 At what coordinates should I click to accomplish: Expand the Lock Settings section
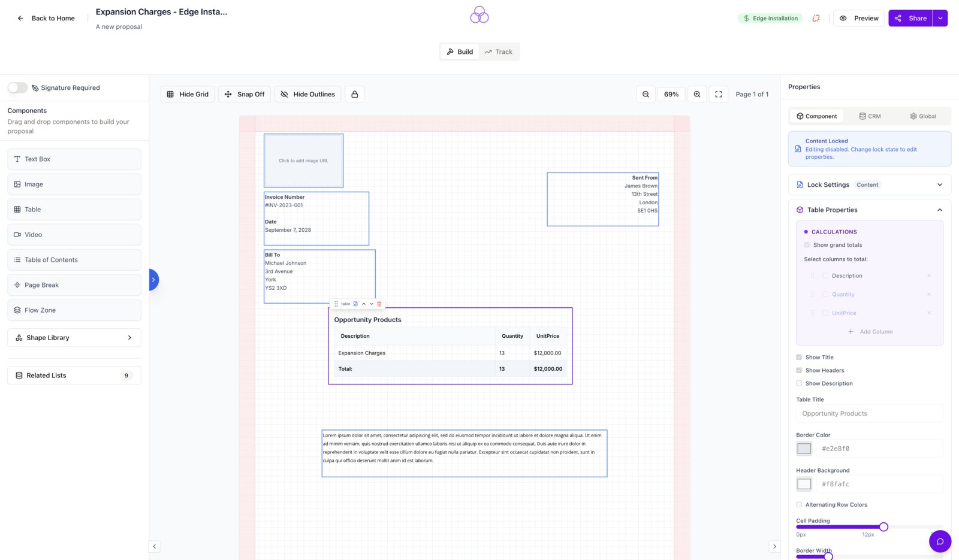(870, 184)
